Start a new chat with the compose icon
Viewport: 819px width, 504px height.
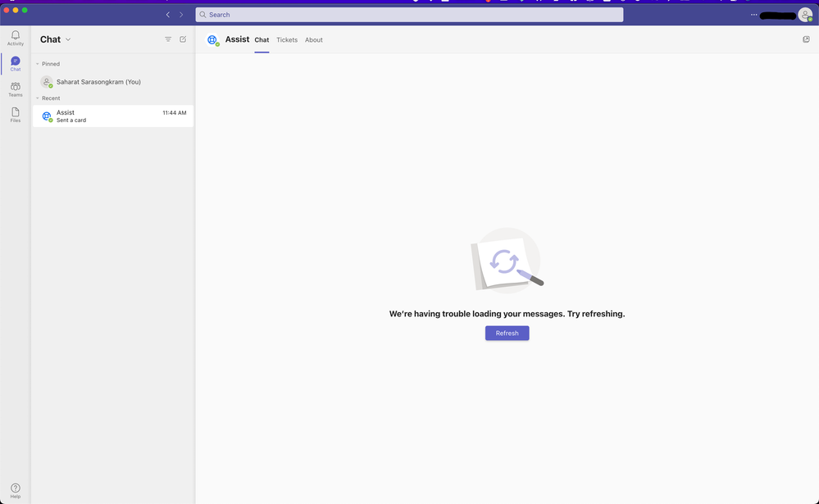click(183, 39)
